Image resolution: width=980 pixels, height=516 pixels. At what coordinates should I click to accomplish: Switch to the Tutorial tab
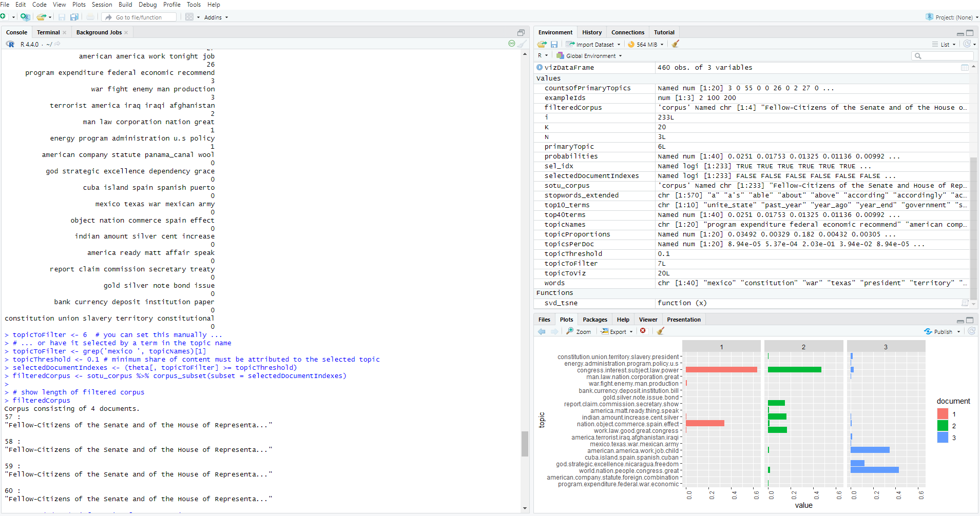click(664, 32)
